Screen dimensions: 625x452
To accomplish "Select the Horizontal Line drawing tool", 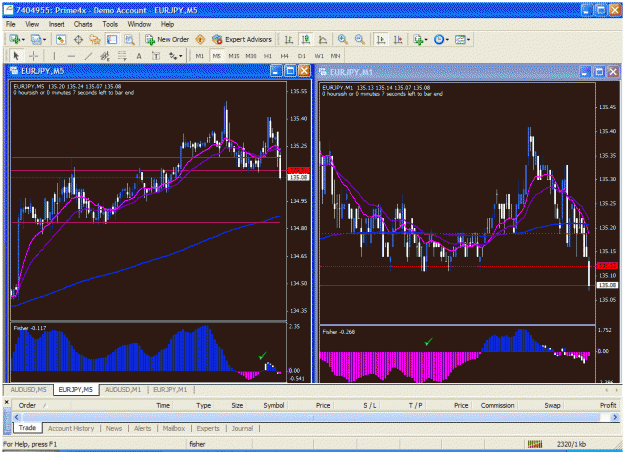I will click(71, 56).
